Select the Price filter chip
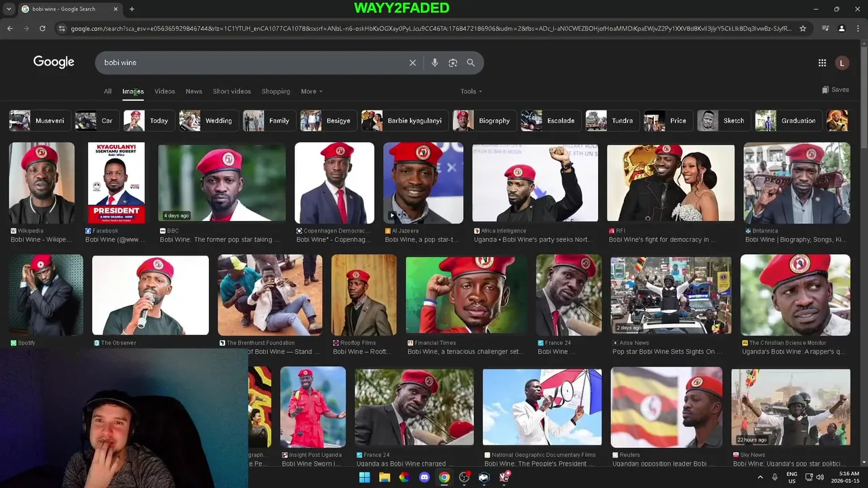This screenshot has width=868, height=488. 667,121
